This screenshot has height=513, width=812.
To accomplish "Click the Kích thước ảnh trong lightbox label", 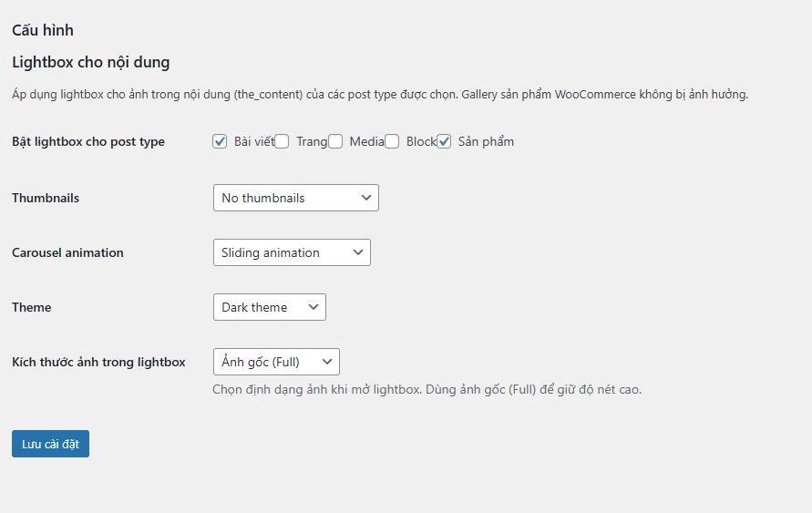I will pos(98,362).
